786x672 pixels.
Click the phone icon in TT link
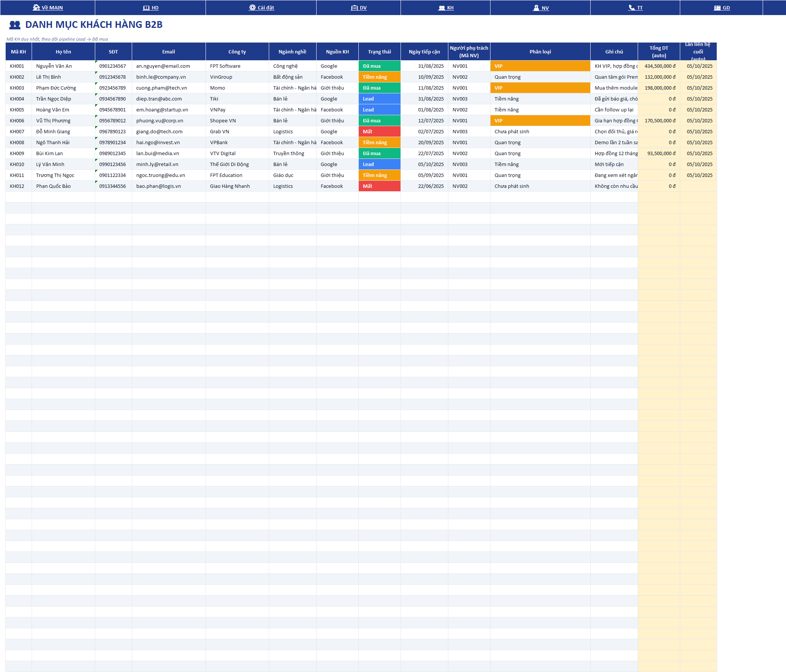tap(632, 7)
